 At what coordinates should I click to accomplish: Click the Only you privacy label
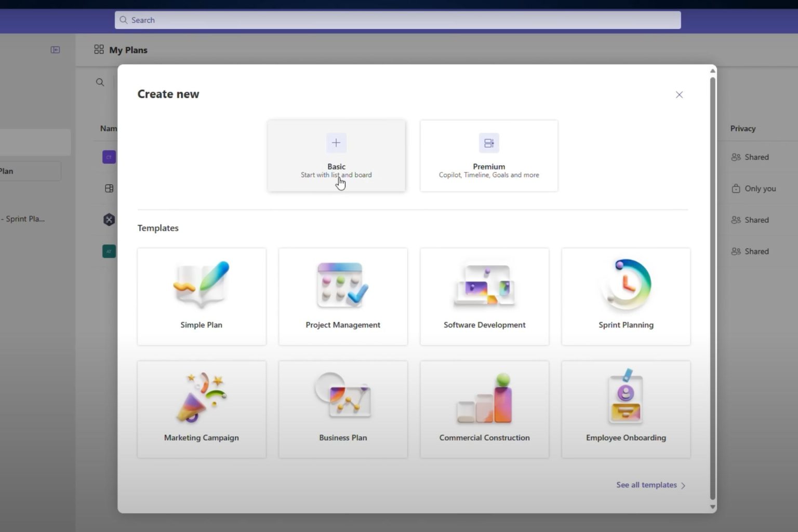tap(760, 189)
